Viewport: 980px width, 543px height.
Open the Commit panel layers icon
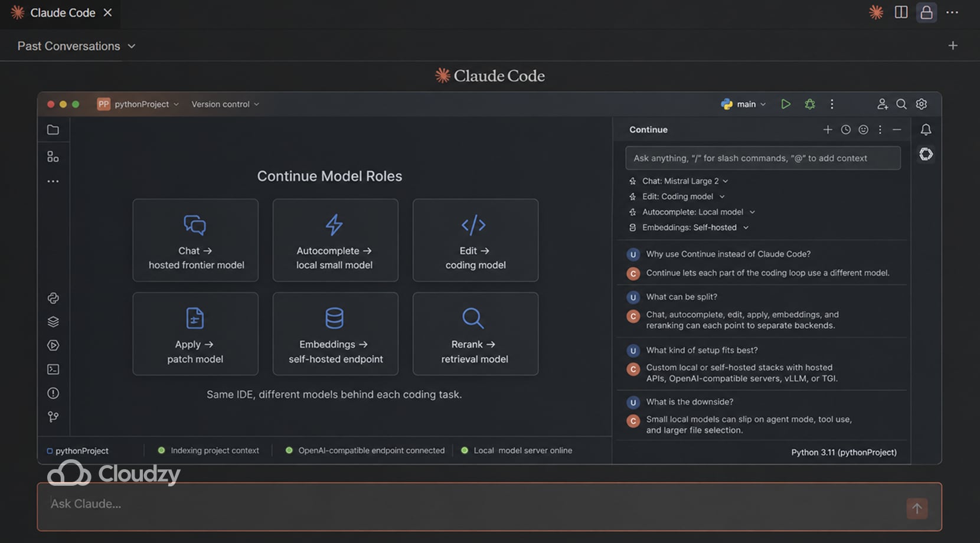tap(53, 321)
